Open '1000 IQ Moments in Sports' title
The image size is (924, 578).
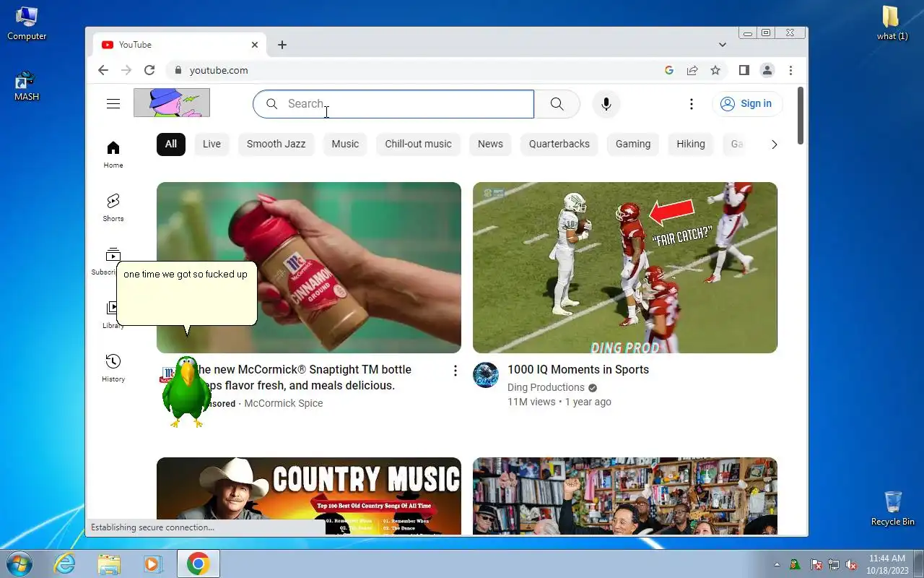click(x=578, y=369)
